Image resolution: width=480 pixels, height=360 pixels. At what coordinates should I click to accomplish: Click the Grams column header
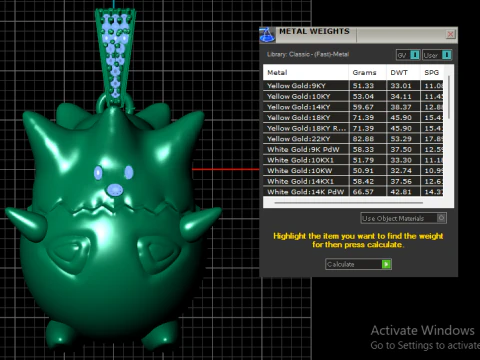click(x=367, y=72)
